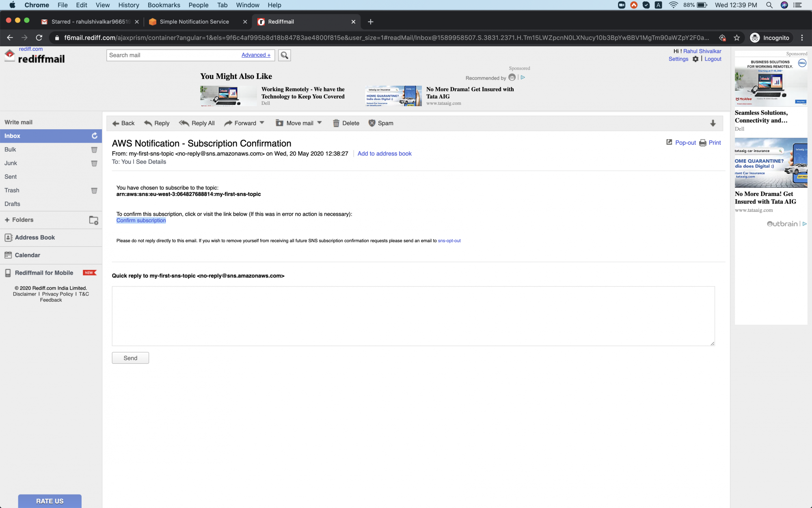812x508 pixels.
Task: Empty the Junk folder via its trash icon
Action: click(x=94, y=163)
